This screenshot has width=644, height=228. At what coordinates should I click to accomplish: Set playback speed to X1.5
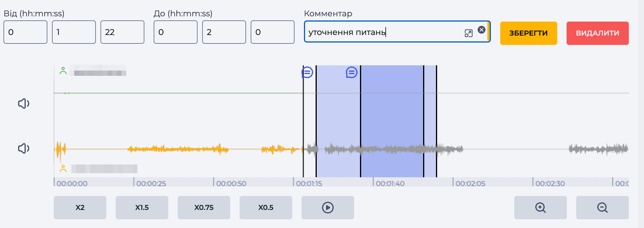point(142,208)
